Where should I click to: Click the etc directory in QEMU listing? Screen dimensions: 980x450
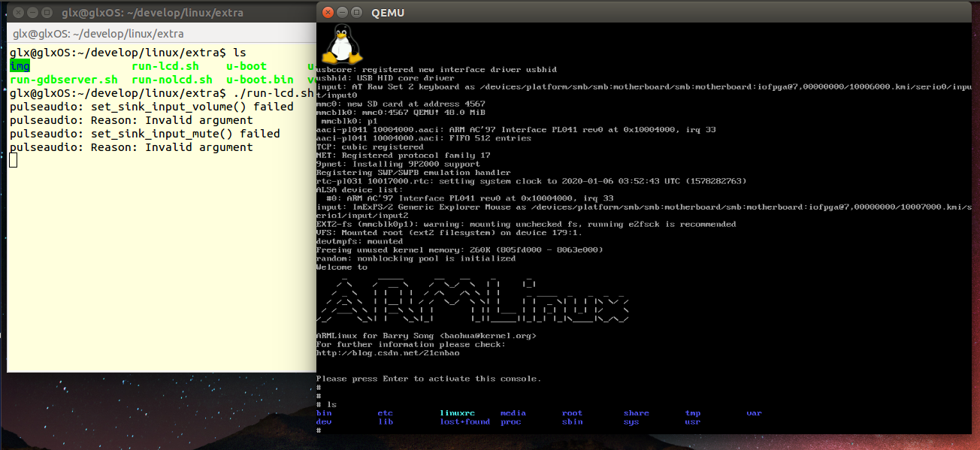point(386,413)
